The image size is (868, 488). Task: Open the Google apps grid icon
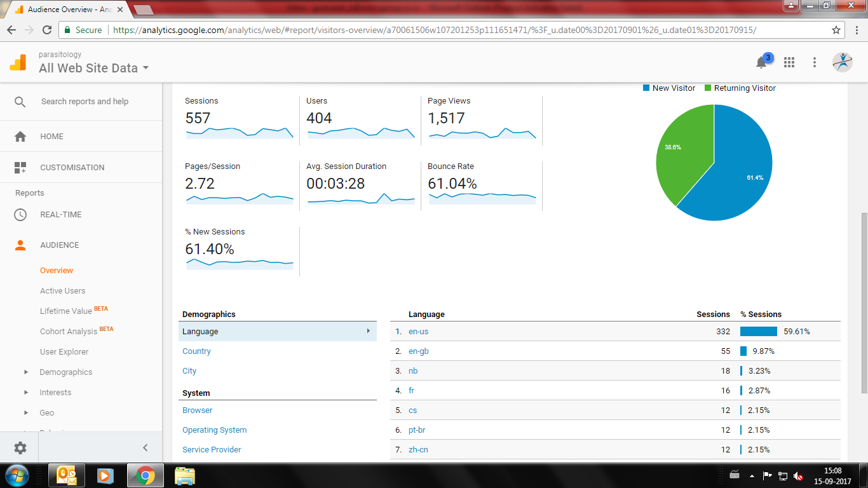pos(789,62)
